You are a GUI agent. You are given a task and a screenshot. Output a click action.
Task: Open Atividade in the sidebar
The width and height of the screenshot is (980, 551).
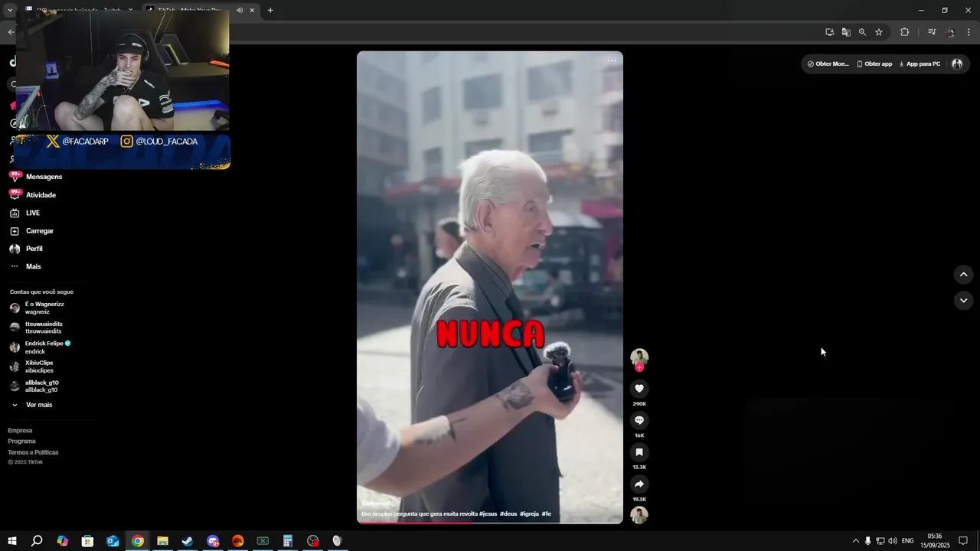(x=33, y=195)
